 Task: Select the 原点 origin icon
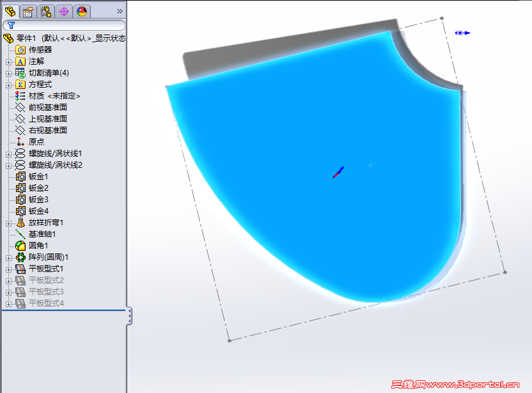pos(20,142)
